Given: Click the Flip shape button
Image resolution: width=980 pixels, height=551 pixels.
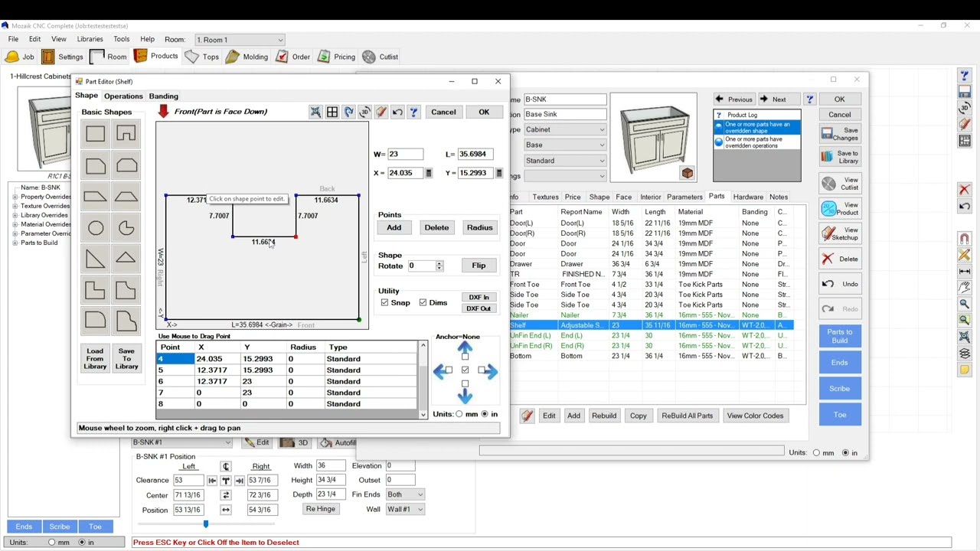Looking at the screenshot, I should tap(479, 266).
